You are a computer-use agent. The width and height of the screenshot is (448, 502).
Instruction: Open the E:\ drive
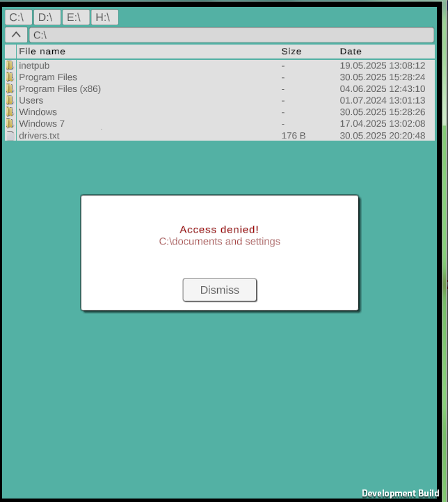click(76, 17)
